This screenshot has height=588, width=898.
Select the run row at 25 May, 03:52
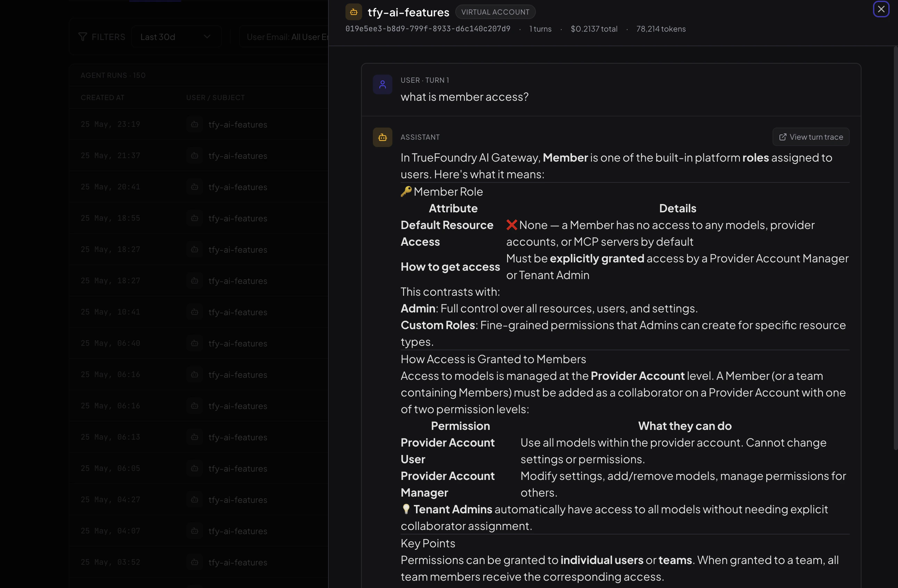(x=198, y=562)
